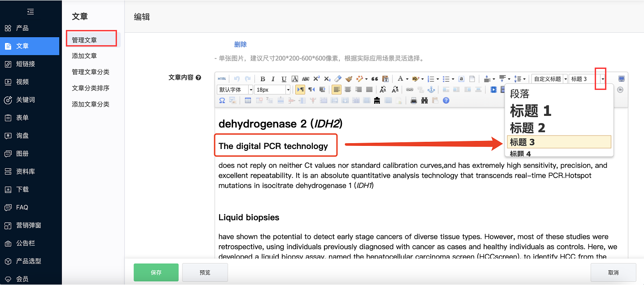Open the blue help question mark icon
This screenshot has height=285, width=644.
tap(446, 101)
